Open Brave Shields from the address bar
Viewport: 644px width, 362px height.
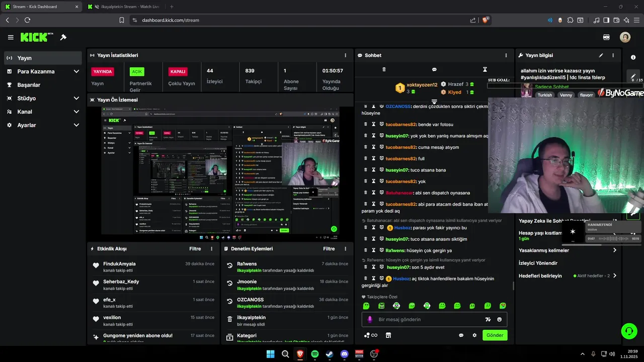tap(485, 20)
